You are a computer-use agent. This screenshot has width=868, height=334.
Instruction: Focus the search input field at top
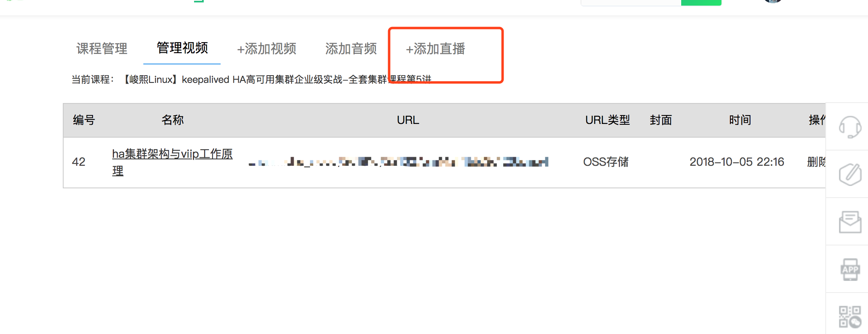tap(631, 2)
